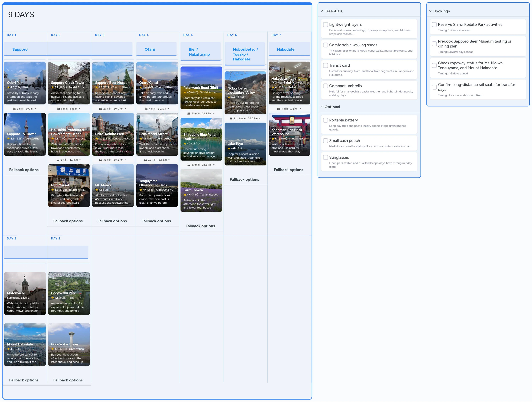Click the Mt. Moiwa card thumbnail
Viewport: 532px width, 402px height.
(x=113, y=185)
